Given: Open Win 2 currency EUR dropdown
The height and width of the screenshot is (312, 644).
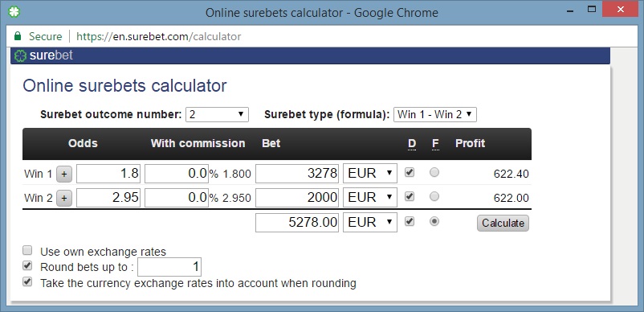Looking at the screenshot, I should [x=370, y=198].
